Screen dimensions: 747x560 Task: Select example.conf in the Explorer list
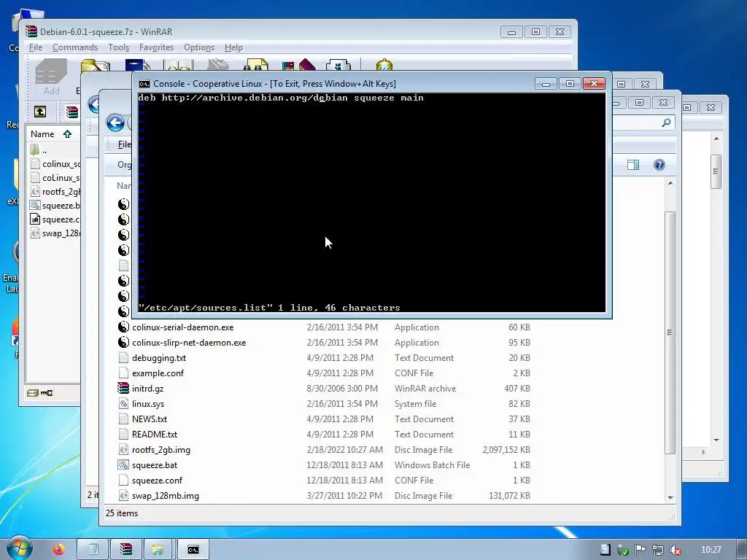point(158,373)
